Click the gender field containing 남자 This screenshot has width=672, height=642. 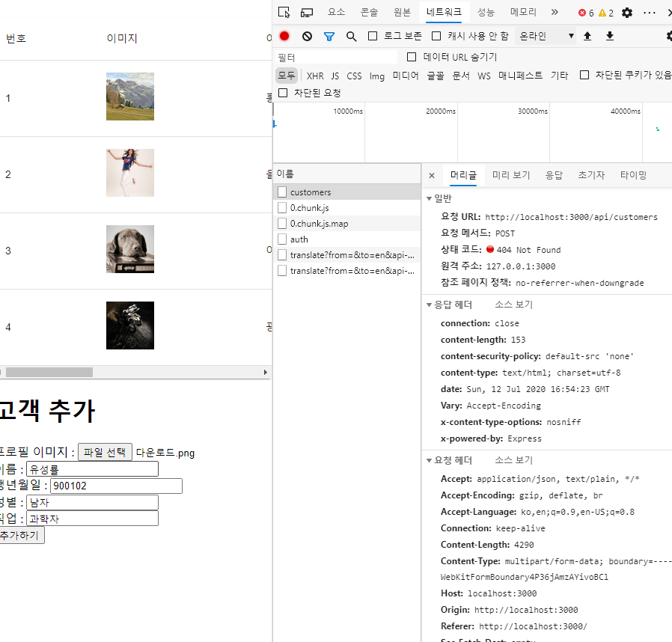(93, 502)
